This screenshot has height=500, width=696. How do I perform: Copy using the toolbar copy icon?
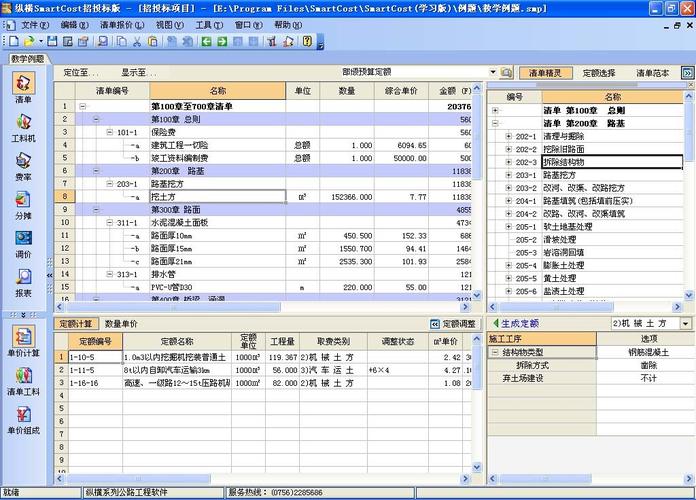click(122, 42)
